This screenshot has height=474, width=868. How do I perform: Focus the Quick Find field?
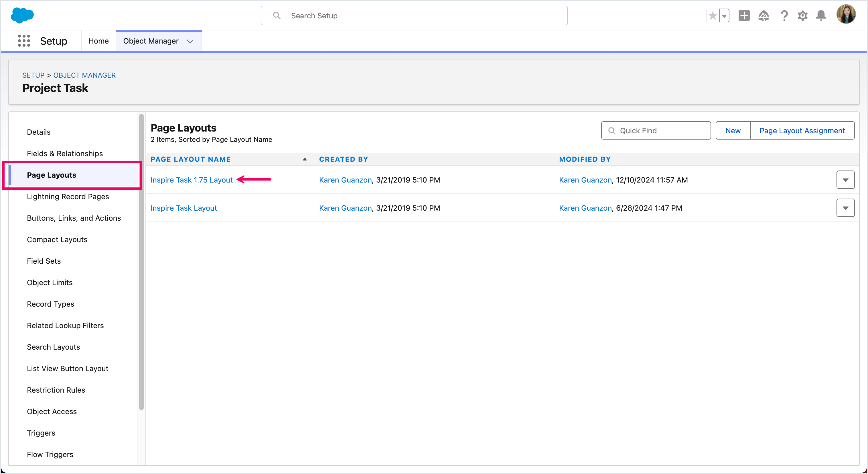[656, 131]
